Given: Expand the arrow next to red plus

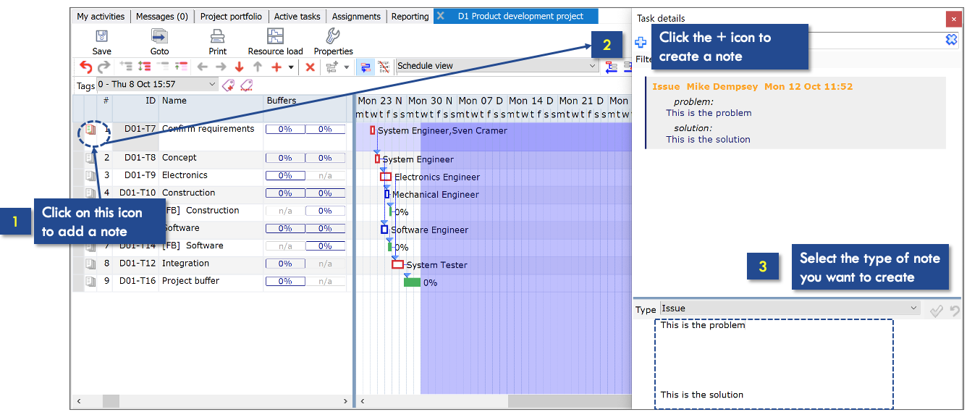Looking at the screenshot, I should 291,67.
